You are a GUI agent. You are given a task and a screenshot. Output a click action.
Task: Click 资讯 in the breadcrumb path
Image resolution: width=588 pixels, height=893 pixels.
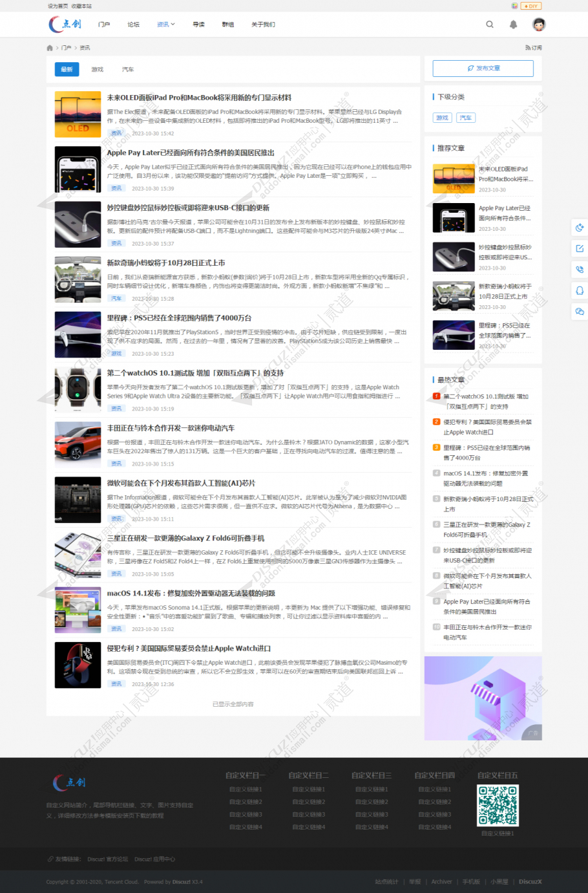[x=85, y=48]
